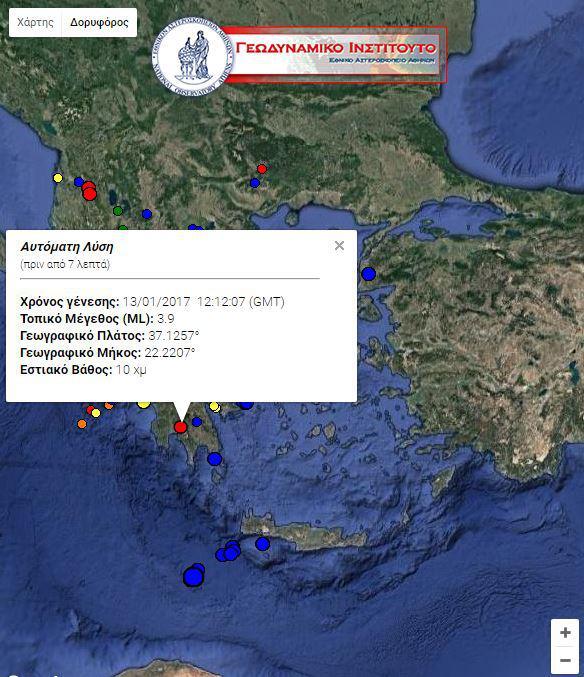
Task: Click the Γεωδυναμικό Ινστιτούτο logo banner
Action: point(335,55)
